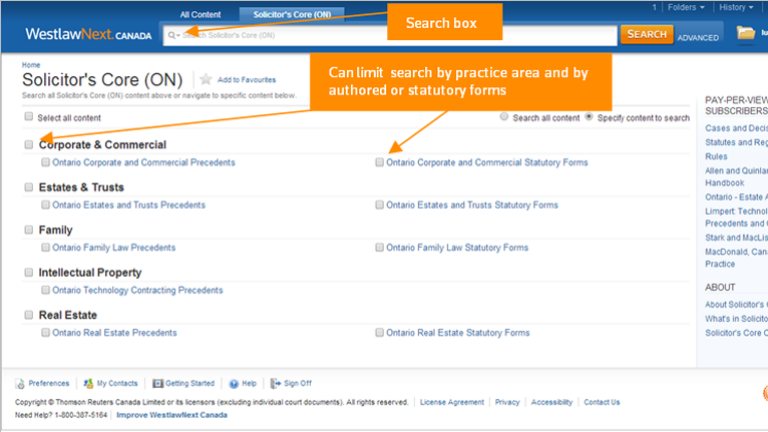Screen dimensions: 768x432
Task: Tick Ontario Technology Contracting Precedents checkbox
Action: pyautogui.click(x=45, y=290)
